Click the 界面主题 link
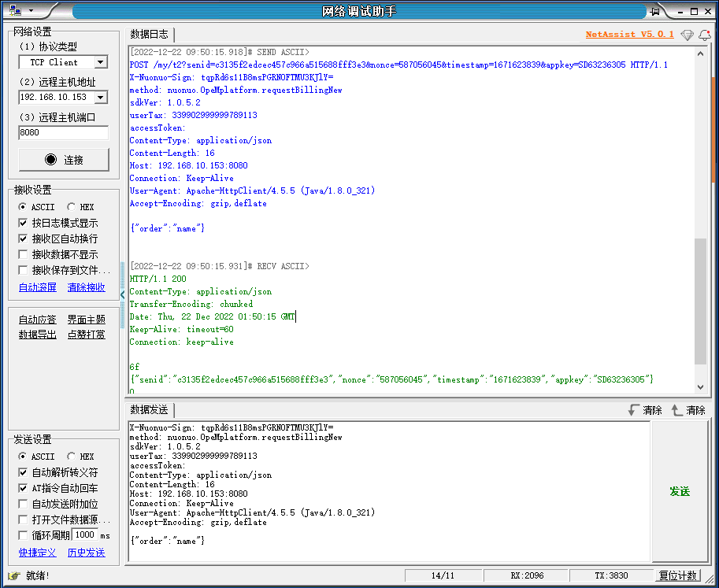This screenshot has width=719, height=588. (x=86, y=319)
